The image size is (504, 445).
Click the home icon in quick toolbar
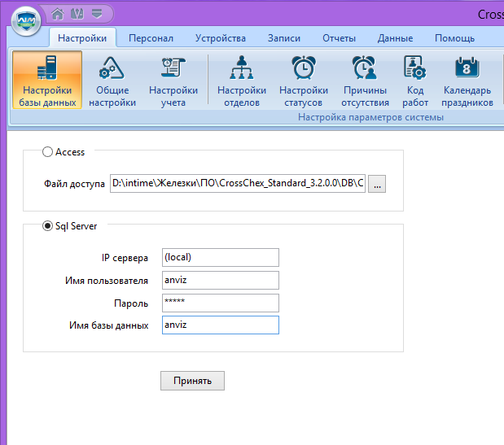click(x=58, y=14)
